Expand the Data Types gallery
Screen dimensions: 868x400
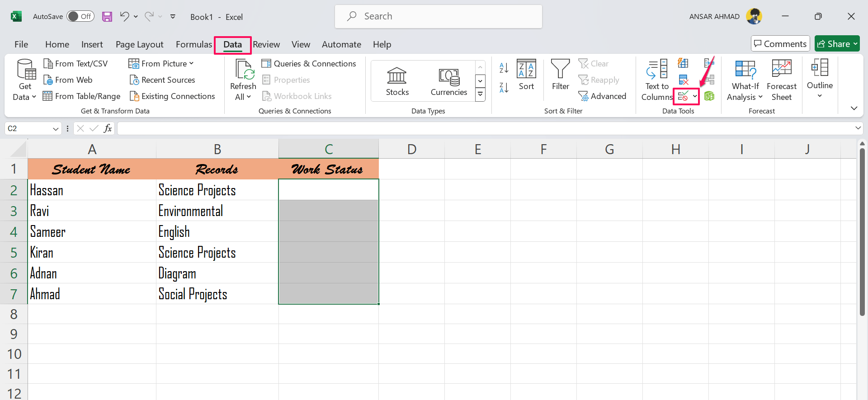480,94
